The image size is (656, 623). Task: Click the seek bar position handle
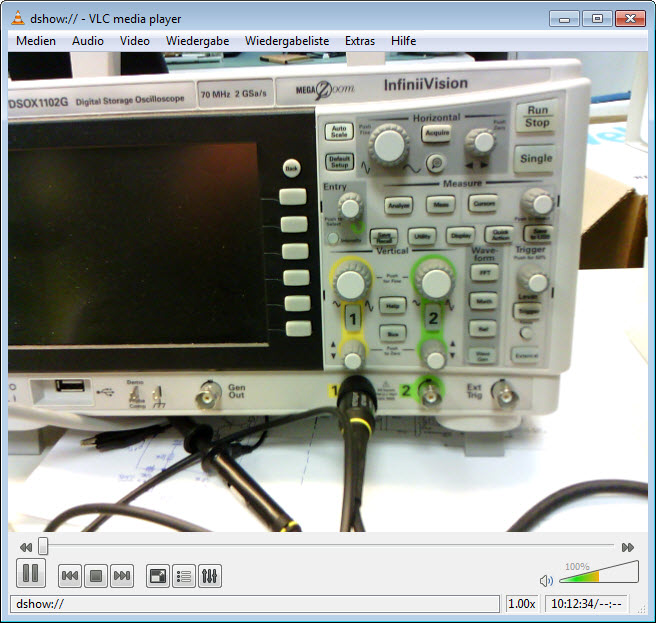pos(43,546)
